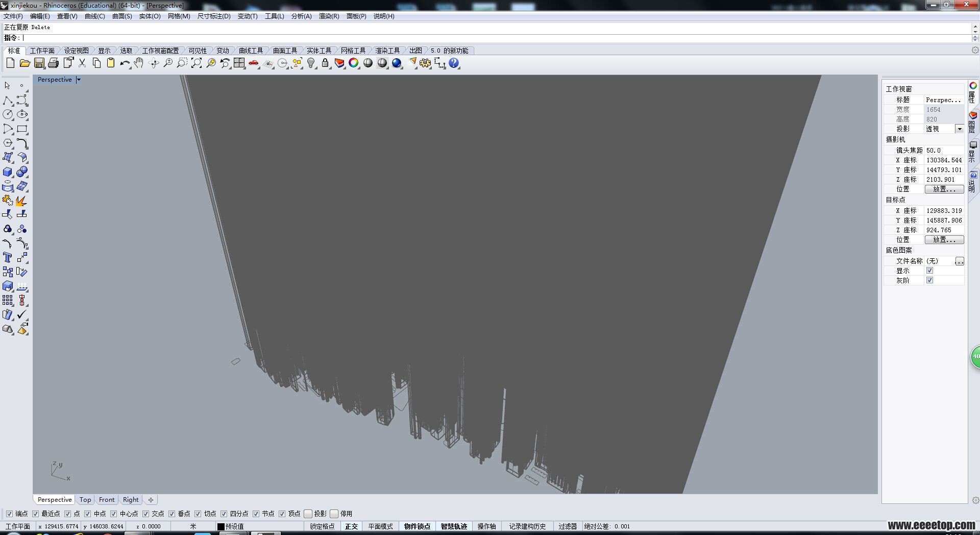Toggle 记录建构历史 in status bar

pos(527,526)
